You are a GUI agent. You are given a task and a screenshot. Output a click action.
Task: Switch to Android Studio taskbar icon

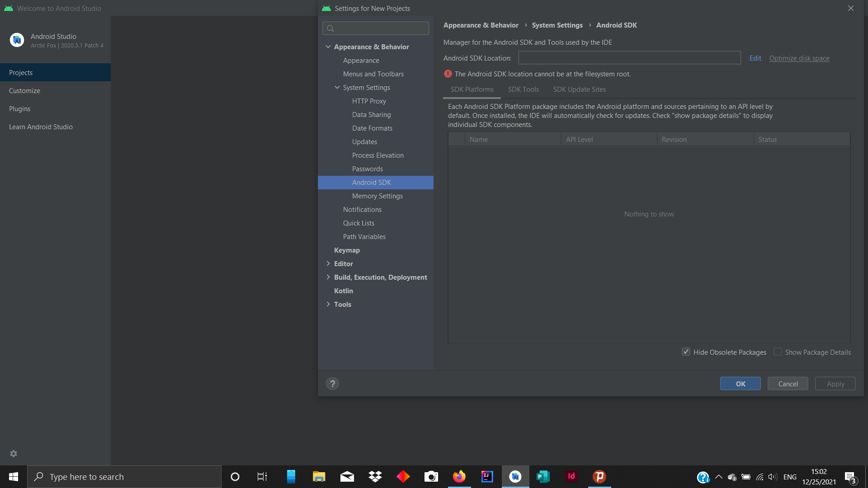515,477
